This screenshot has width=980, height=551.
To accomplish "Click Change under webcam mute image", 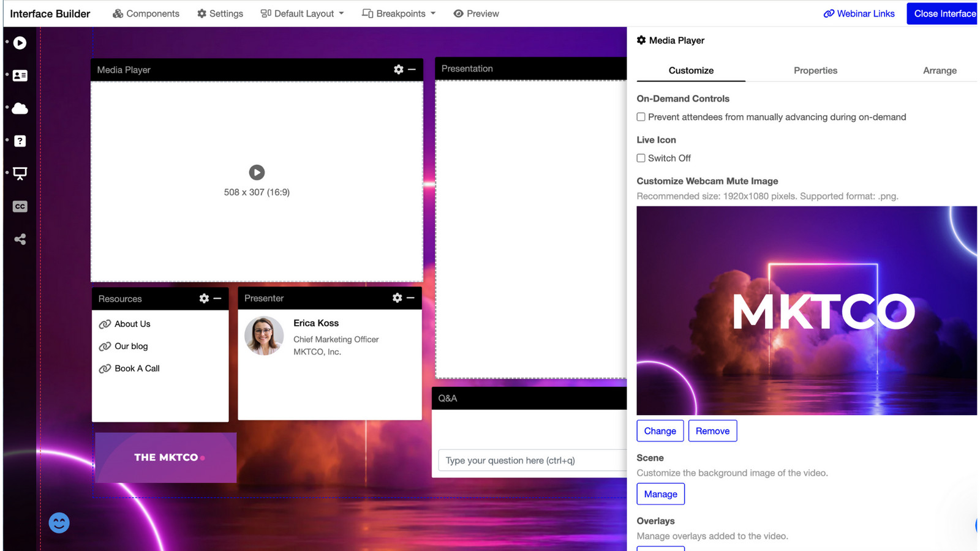I will pos(660,431).
